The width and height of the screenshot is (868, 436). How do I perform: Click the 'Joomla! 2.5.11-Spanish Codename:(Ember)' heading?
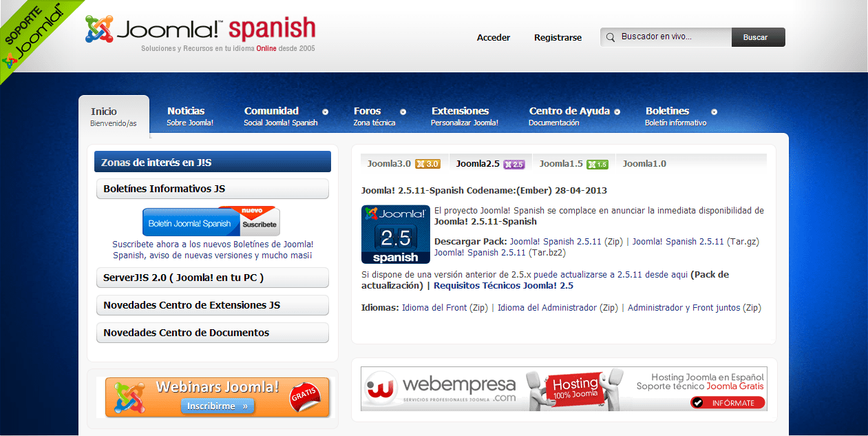pos(484,191)
